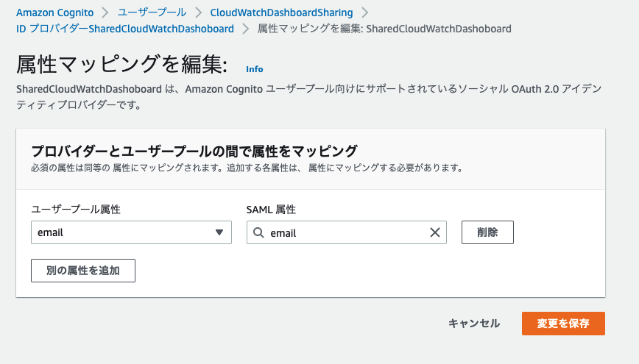Click 削除 to remove the email mapping

[487, 232]
